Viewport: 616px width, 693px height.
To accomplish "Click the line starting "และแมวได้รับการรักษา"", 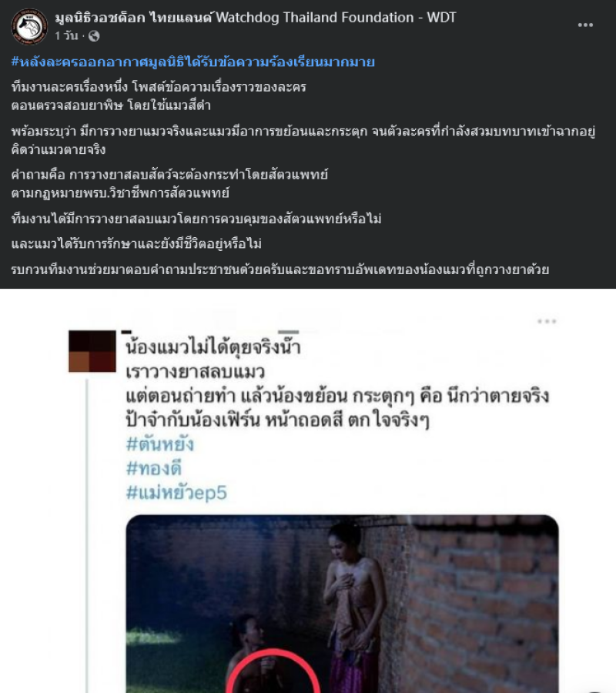I will [x=136, y=244].
